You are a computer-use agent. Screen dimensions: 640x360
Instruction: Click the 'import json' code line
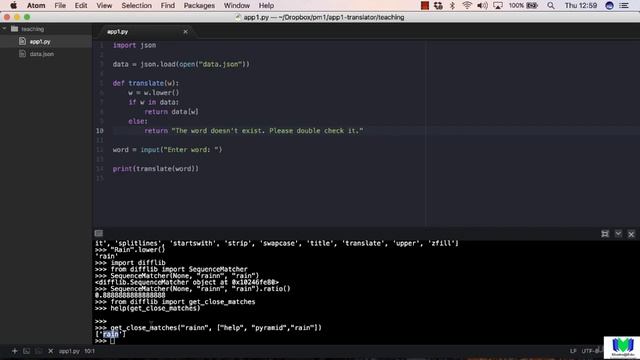pyautogui.click(x=134, y=45)
